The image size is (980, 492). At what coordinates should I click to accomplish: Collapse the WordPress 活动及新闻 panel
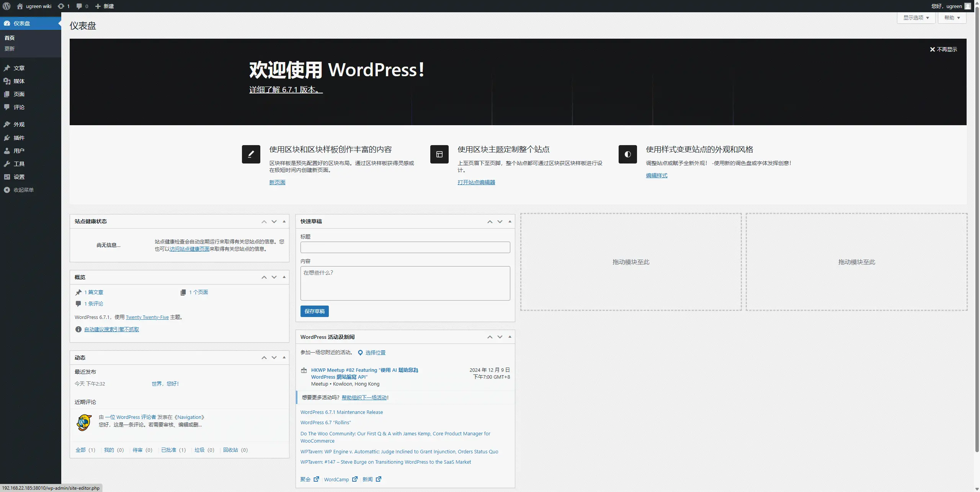509,337
